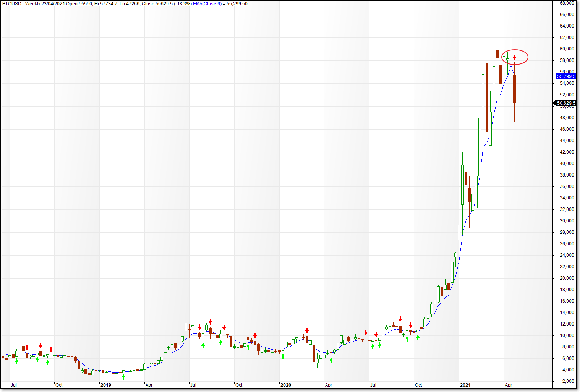Select the 44,000 price axis label
Image resolution: width=580 pixels, height=392 pixels.
tap(567, 141)
